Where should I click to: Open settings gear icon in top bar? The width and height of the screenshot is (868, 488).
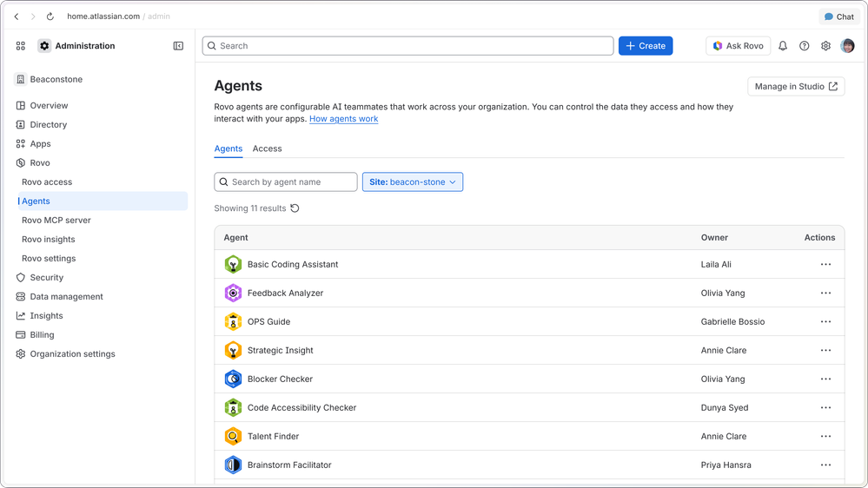[826, 46]
